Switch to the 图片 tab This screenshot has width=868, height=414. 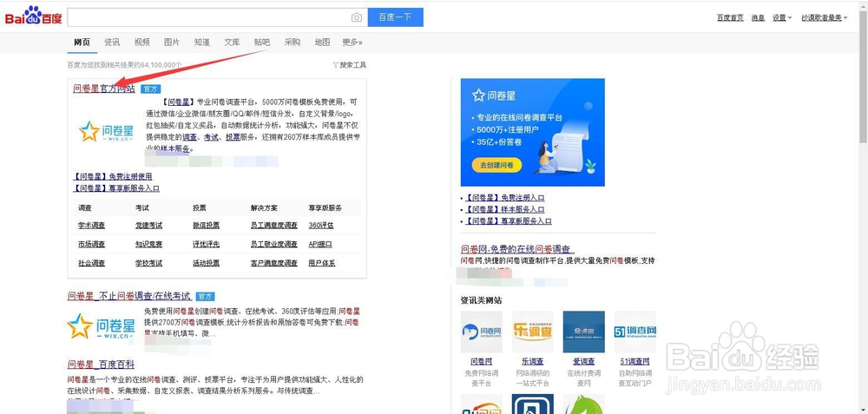coord(172,42)
